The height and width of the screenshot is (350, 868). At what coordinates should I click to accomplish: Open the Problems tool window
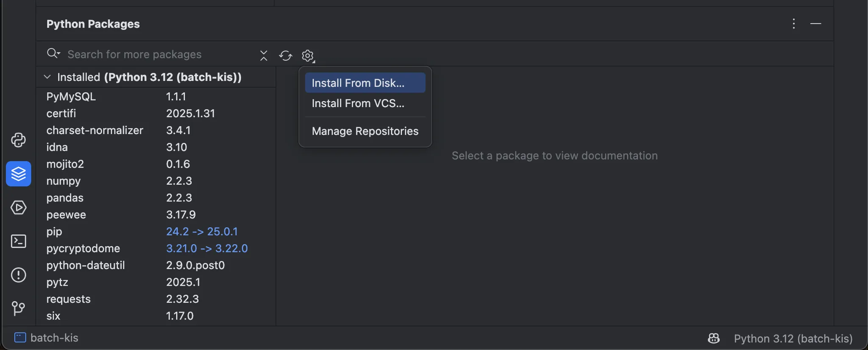(18, 275)
